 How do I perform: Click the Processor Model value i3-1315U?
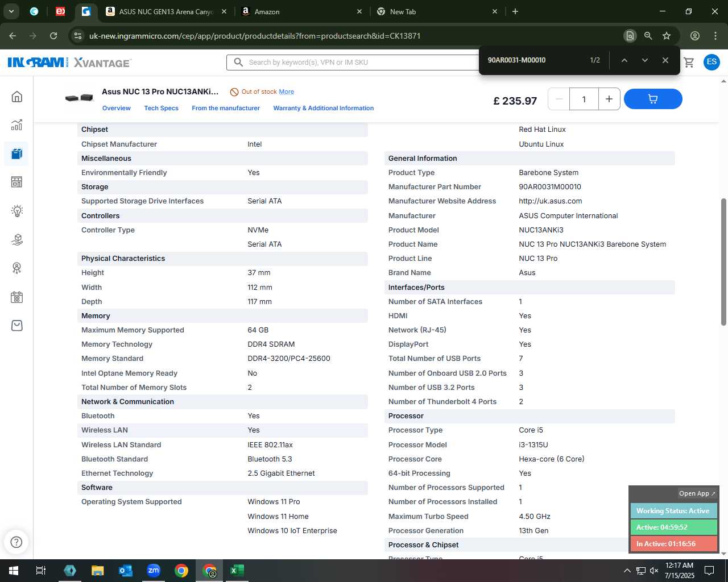(x=533, y=445)
